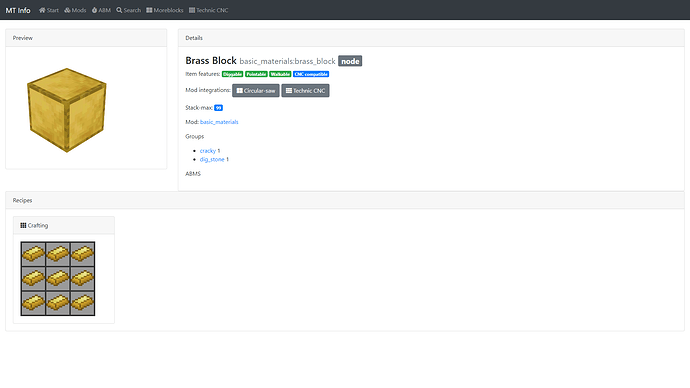Click the Brass Block preview cube image
690x388 pixels.
coord(66,110)
